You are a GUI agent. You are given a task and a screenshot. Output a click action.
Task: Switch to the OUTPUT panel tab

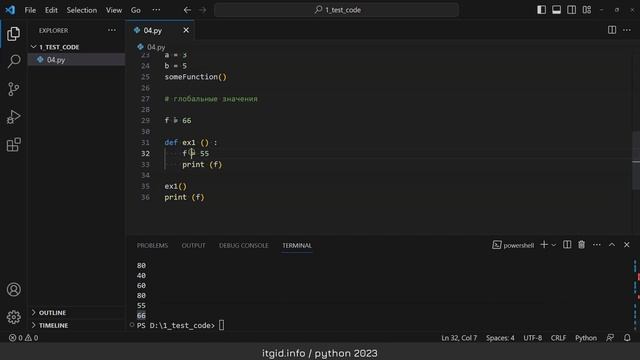pos(193,245)
